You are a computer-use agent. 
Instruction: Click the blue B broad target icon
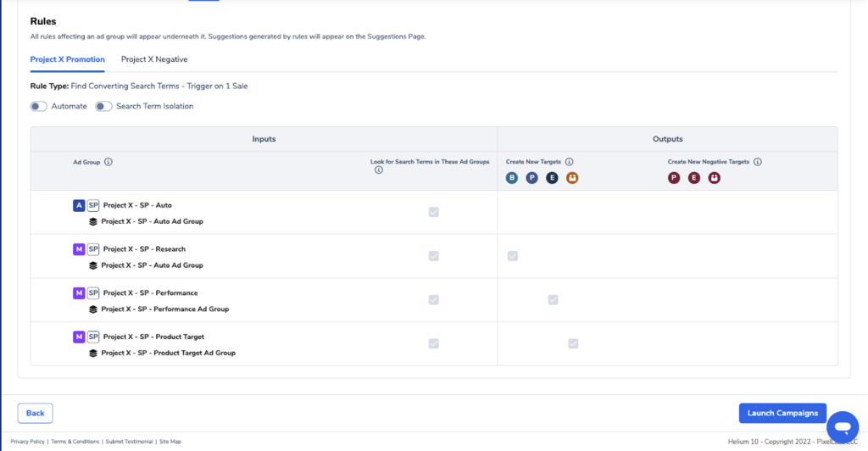(511, 178)
